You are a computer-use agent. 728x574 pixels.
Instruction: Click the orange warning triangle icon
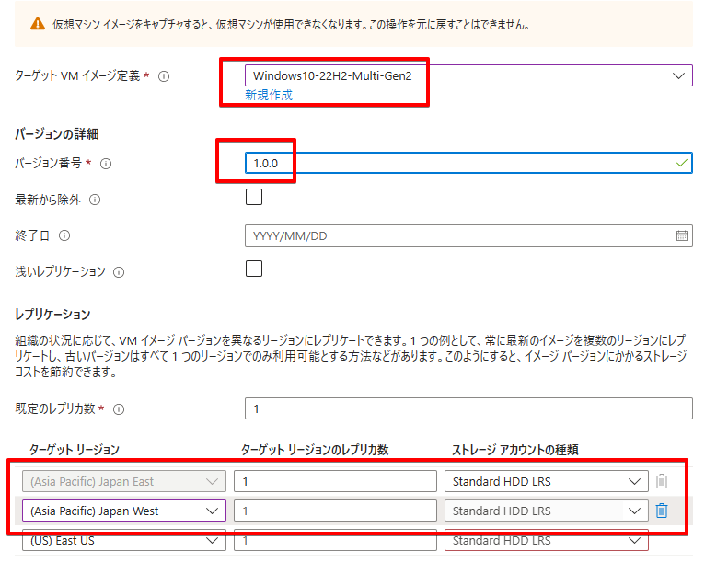click(38, 24)
